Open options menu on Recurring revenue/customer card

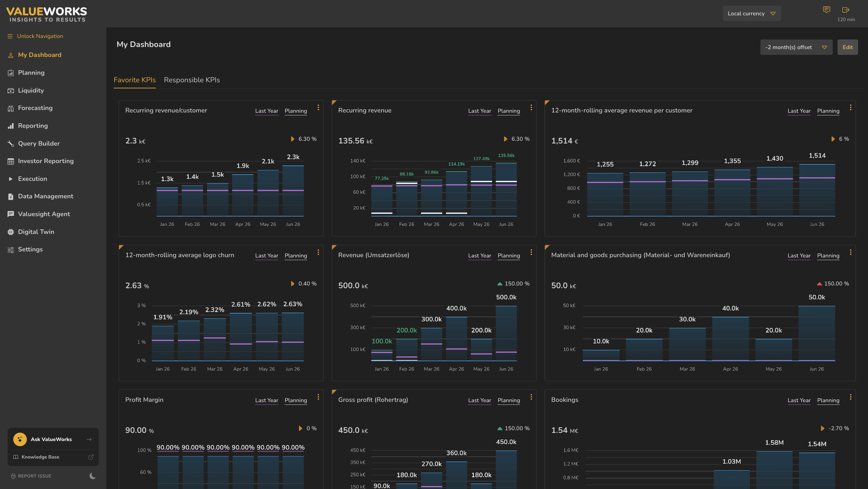318,108
